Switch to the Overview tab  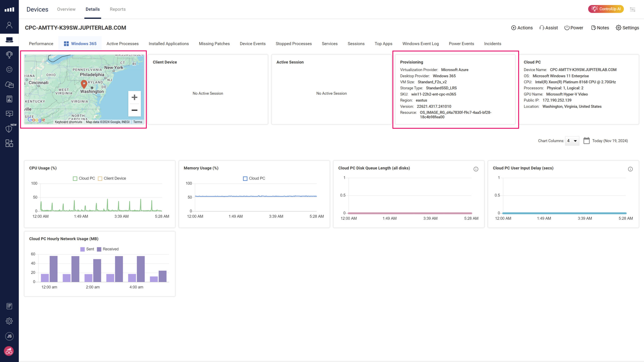click(66, 9)
